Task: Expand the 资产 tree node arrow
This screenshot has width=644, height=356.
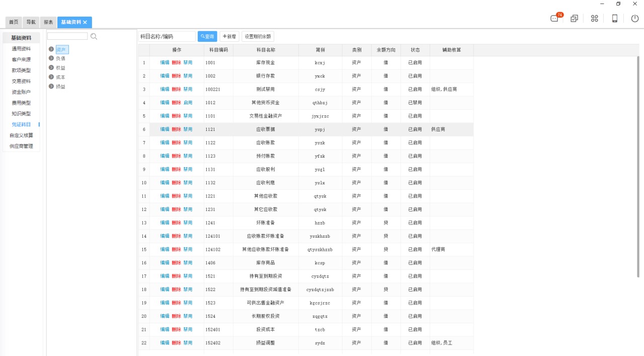Action: (x=51, y=49)
